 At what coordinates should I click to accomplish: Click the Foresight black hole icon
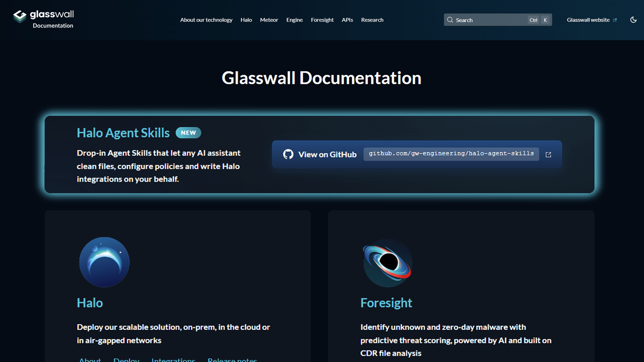[x=388, y=263]
